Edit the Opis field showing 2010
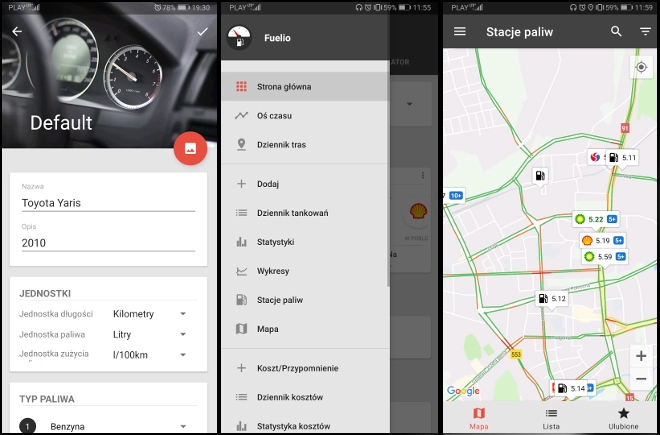 (x=108, y=243)
